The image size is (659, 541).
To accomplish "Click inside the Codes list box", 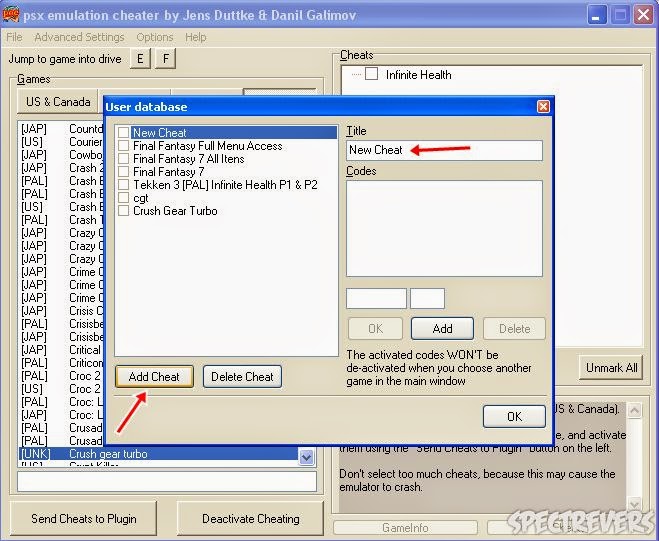I will pyautogui.click(x=444, y=228).
